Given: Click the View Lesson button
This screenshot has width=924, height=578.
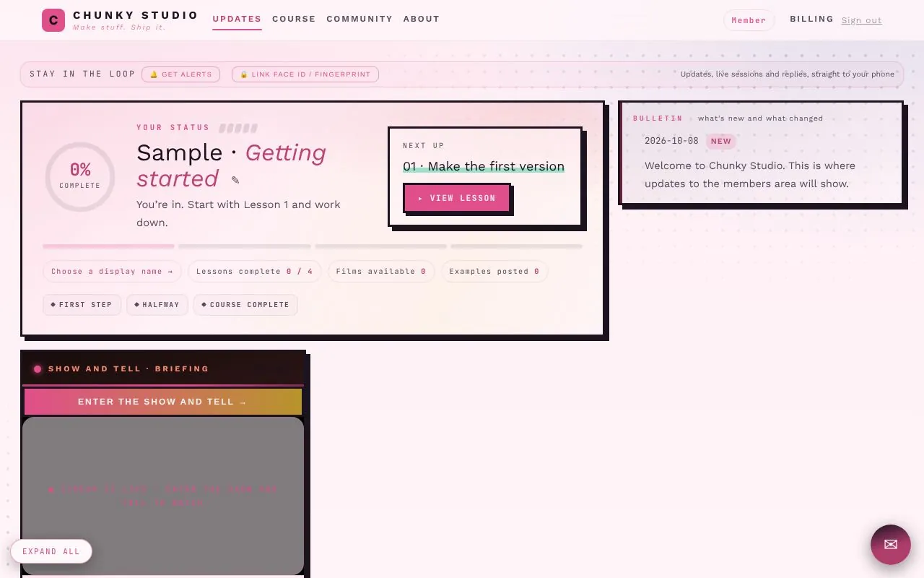Looking at the screenshot, I should pyautogui.click(x=457, y=198).
